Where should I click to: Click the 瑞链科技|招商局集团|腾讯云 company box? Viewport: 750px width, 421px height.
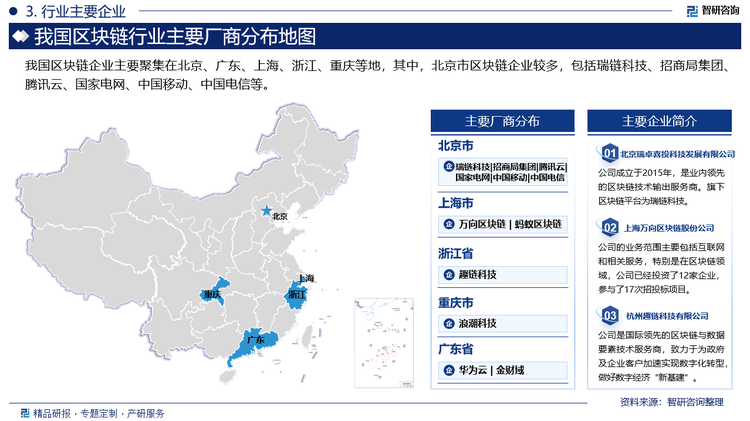[503, 172]
